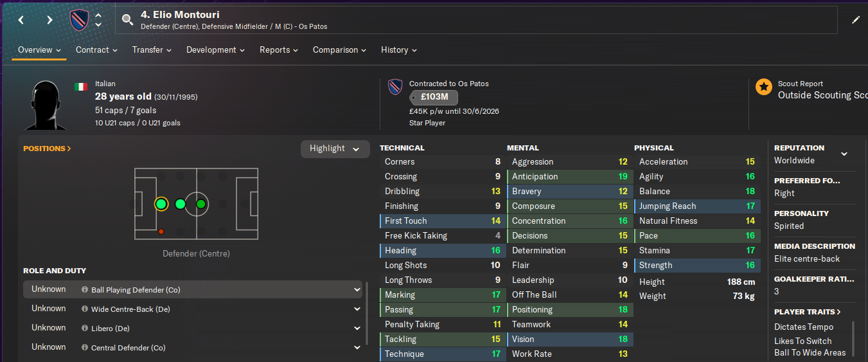
Task: Select the central midfielder position dot
Action: [x=200, y=204]
